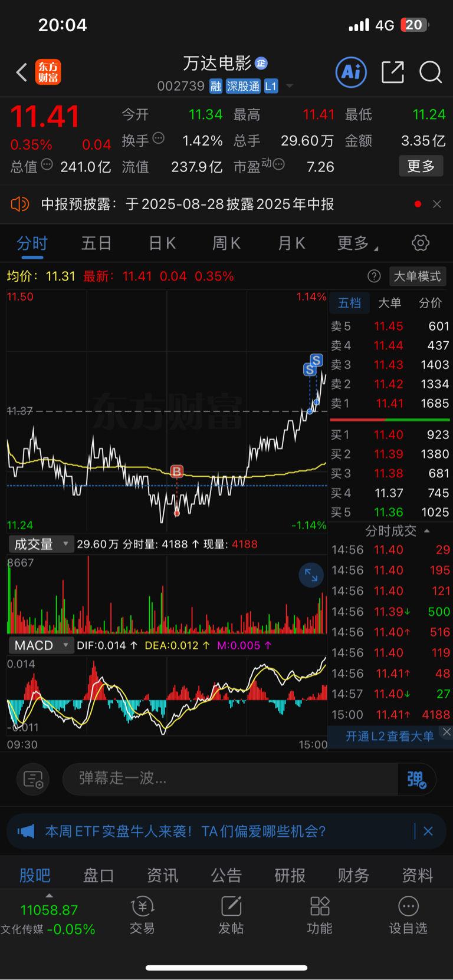Tap L1 level tag
Viewport: 453px width, 980px height.
click(271, 87)
